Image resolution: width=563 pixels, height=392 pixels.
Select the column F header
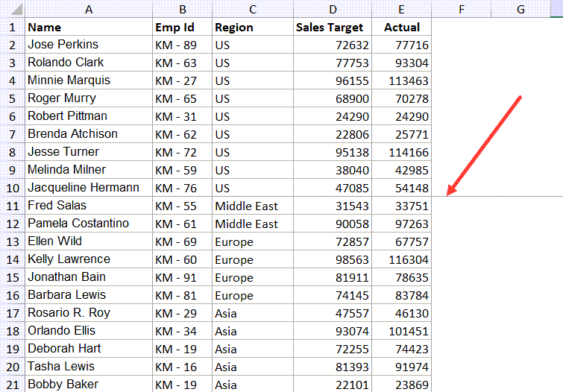click(x=462, y=9)
